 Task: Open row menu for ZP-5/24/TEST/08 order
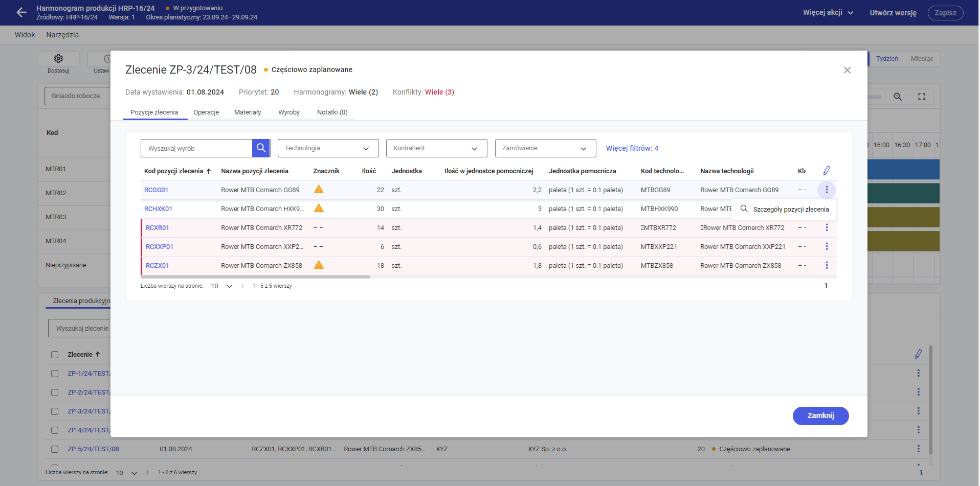(919, 449)
